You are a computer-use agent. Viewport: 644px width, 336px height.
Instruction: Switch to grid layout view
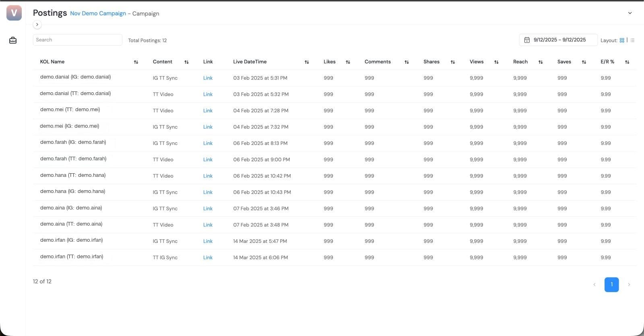click(622, 40)
